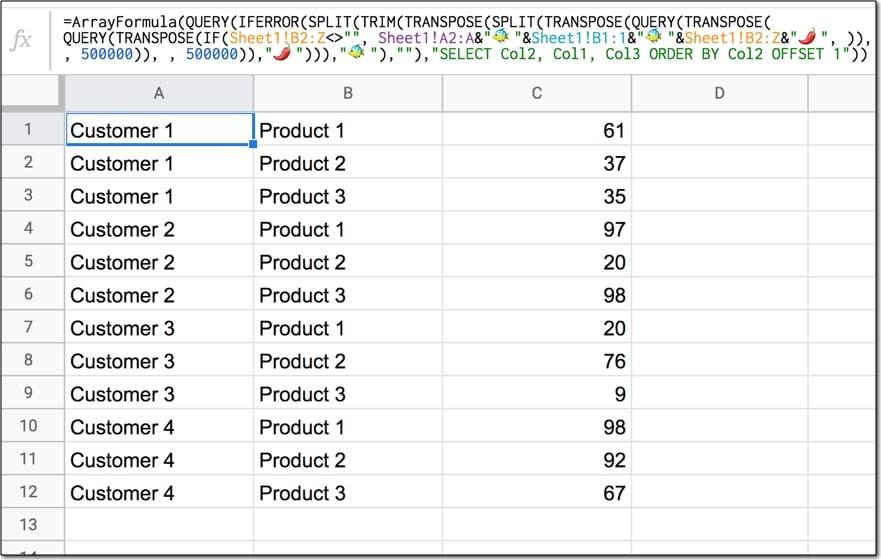Click cell C2 with value 37
This screenshot has width=881, height=560.
click(537, 162)
